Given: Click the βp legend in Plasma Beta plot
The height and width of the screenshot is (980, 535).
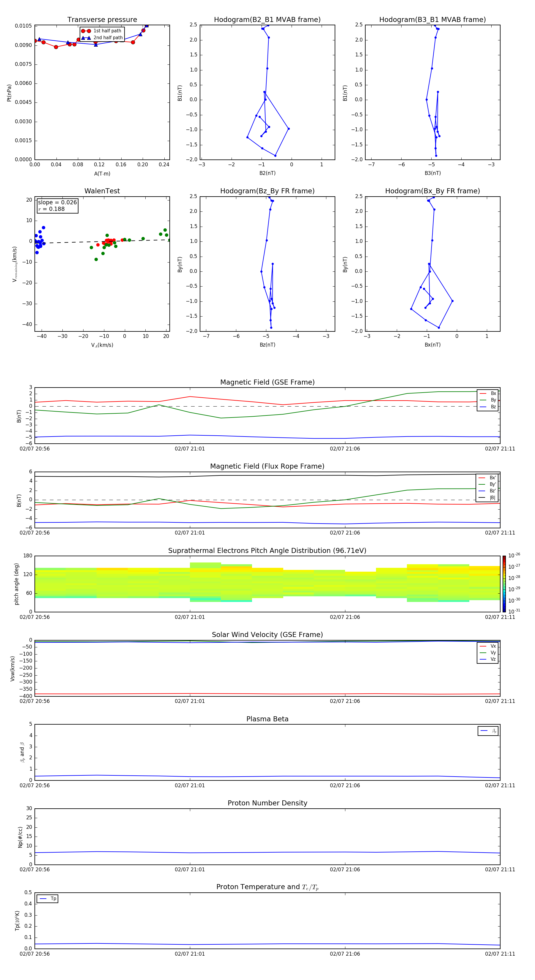Looking at the screenshot, I should (x=488, y=731).
